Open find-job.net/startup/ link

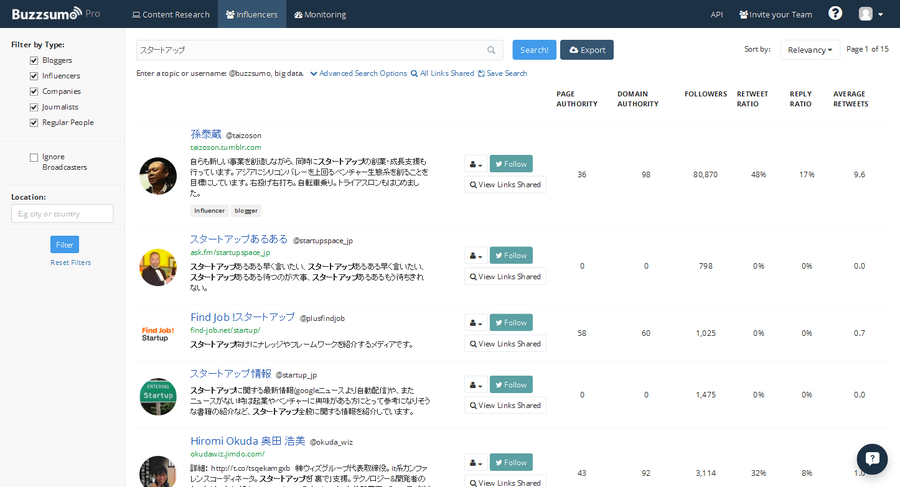(x=225, y=331)
